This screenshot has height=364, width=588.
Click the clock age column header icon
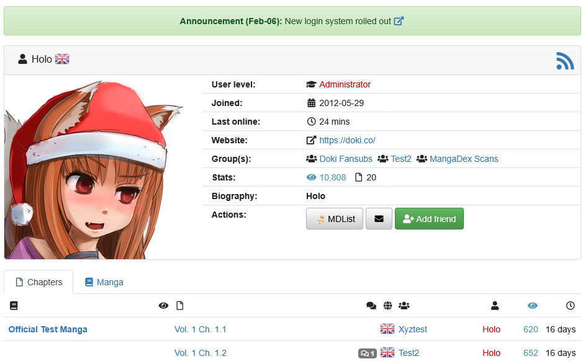click(571, 306)
